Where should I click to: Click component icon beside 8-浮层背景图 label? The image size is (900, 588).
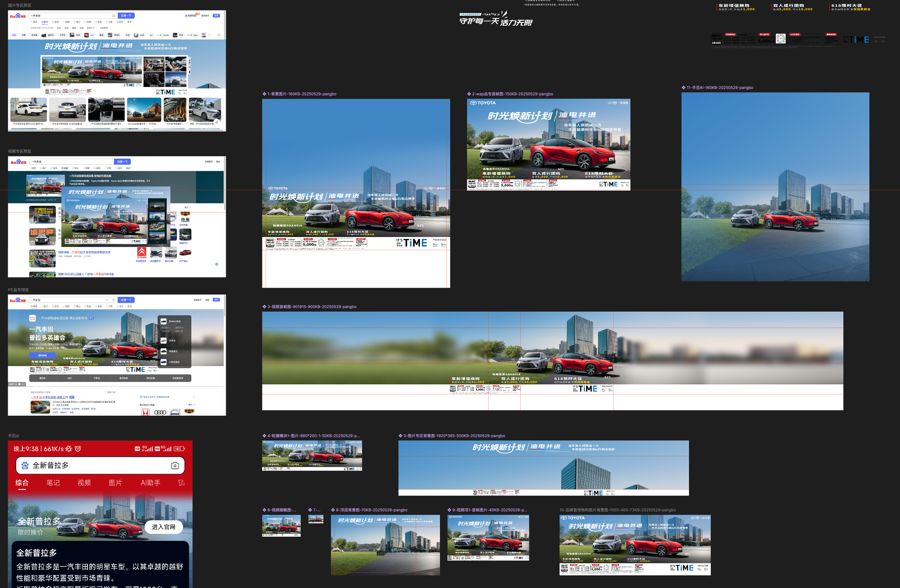(x=333, y=510)
